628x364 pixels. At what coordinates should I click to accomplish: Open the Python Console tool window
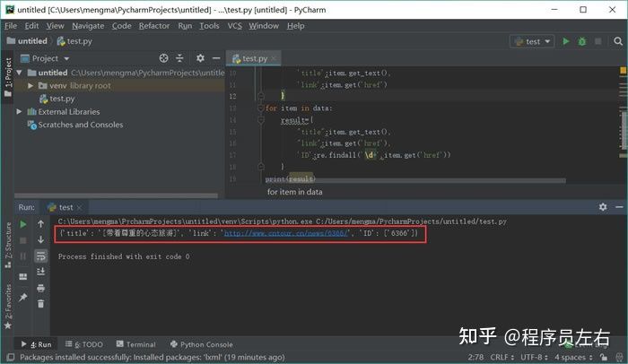[x=202, y=344]
